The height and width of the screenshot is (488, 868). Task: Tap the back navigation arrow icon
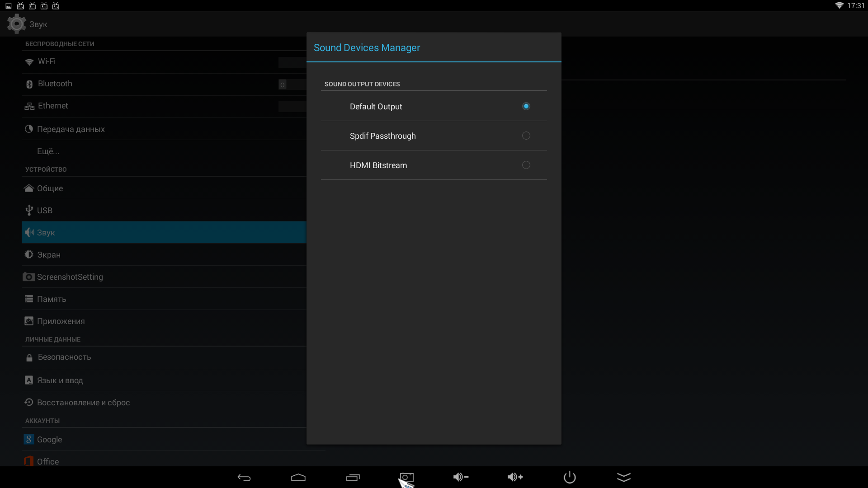click(244, 478)
